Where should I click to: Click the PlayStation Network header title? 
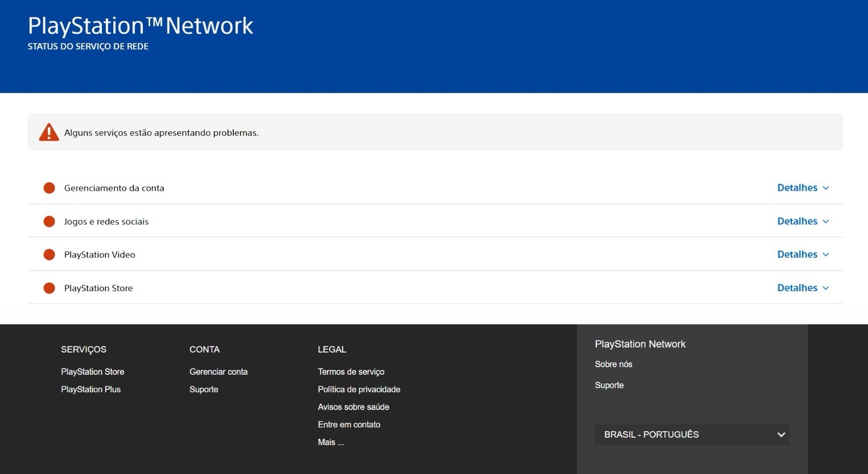click(141, 25)
